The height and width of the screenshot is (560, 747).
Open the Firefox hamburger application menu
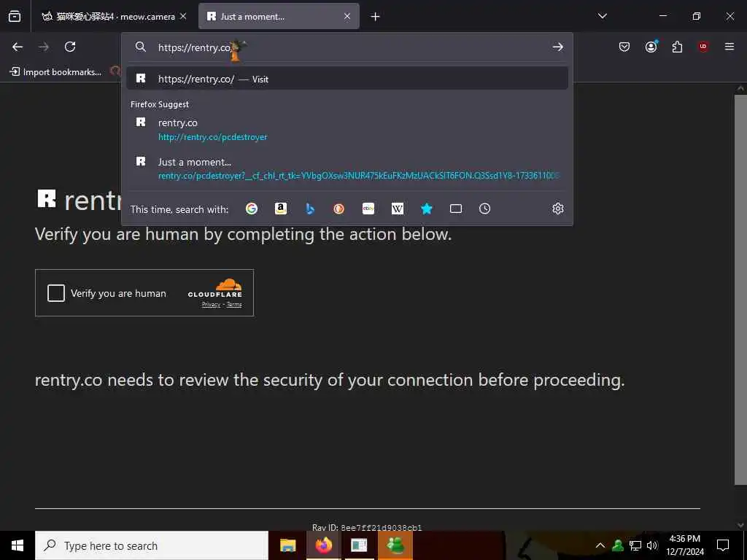click(x=729, y=47)
